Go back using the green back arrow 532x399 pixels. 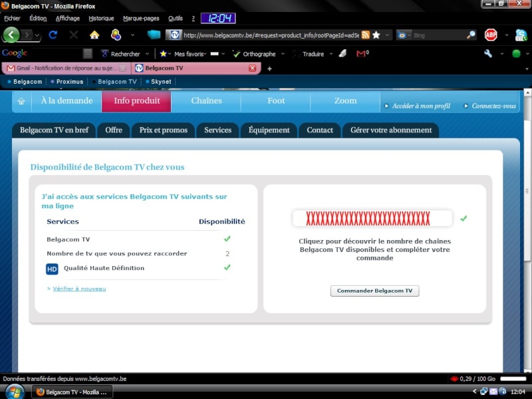pyautogui.click(x=11, y=35)
